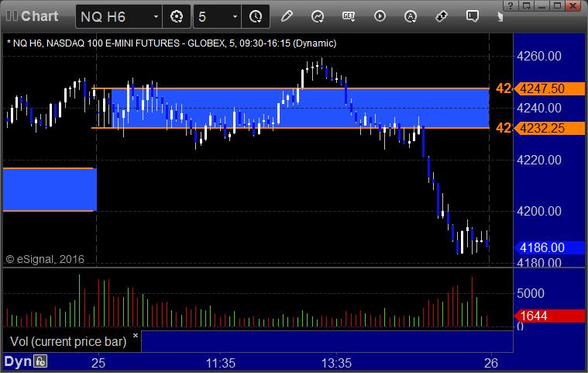
Task: Expand the NQ H6 symbol dropdown arrow
Action: (x=156, y=16)
